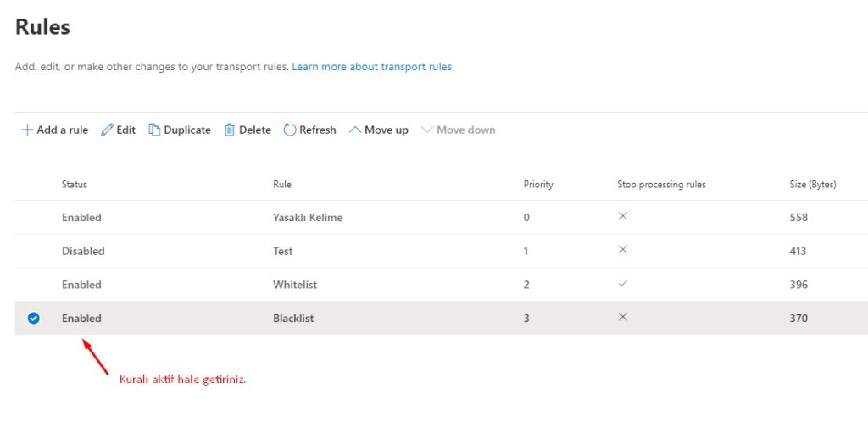Click the Rule column header

click(x=282, y=185)
